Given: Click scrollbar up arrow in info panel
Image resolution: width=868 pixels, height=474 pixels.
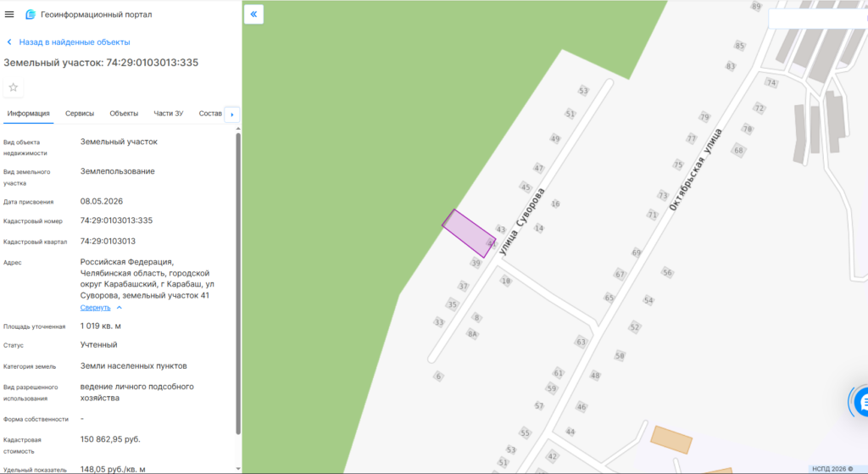Looking at the screenshot, I should coord(238,129).
